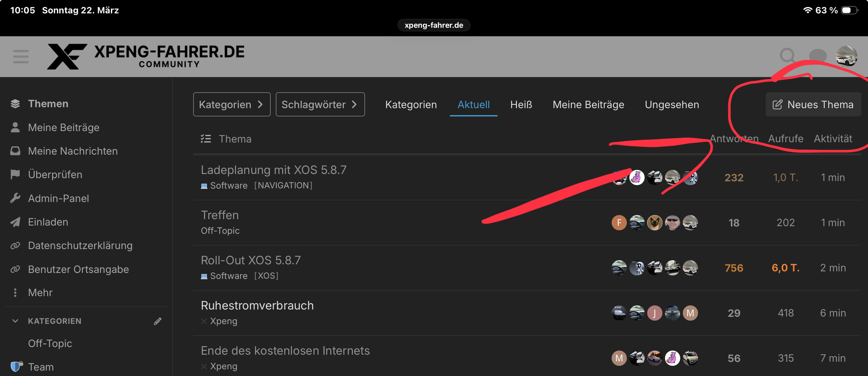The height and width of the screenshot is (376, 868).
Task: Open the Ruhestromverbrauch topic
Action: coord(257,305)
